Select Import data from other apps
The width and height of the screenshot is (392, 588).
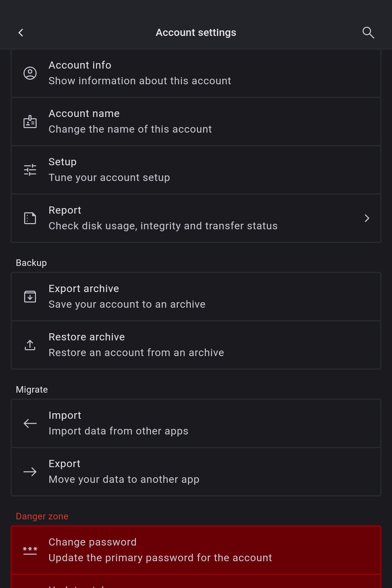click(x=118, y=431)
